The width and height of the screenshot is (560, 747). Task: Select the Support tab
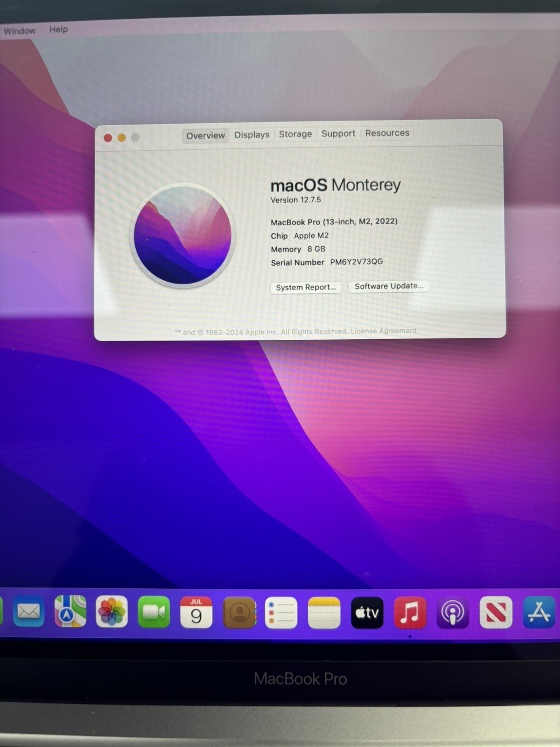pos(338,134)
